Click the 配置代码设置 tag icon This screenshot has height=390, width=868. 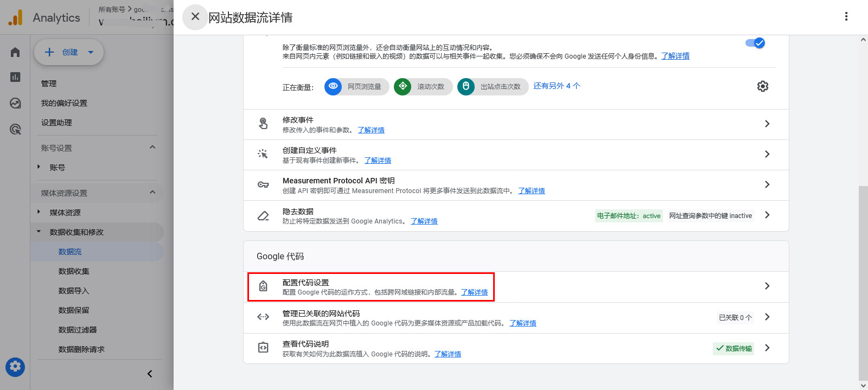click(263, 286)
